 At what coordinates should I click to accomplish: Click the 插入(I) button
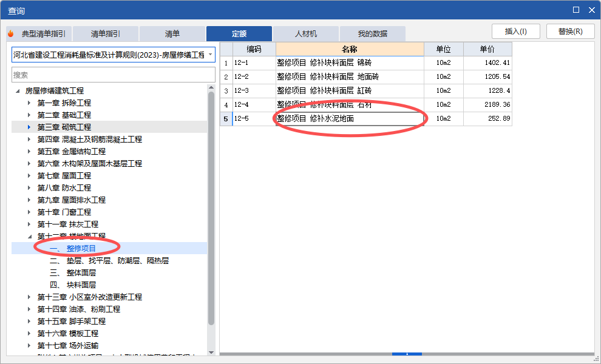click(x=515, y=31)
